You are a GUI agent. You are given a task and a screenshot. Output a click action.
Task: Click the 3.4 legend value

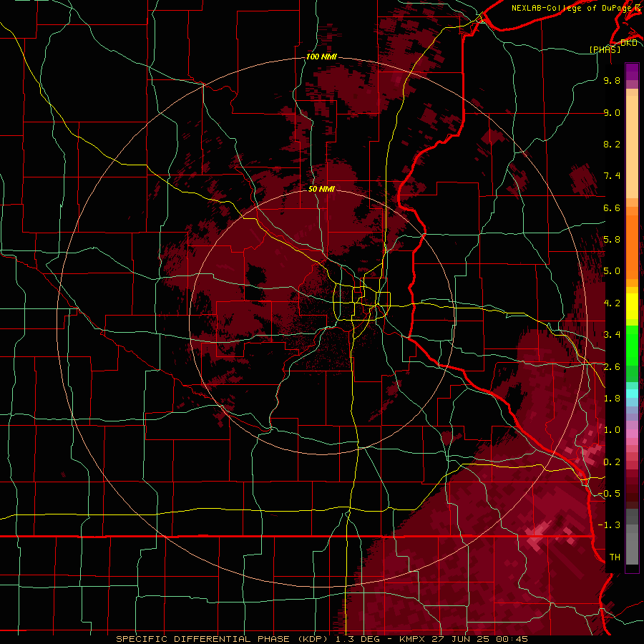point(612,335)
